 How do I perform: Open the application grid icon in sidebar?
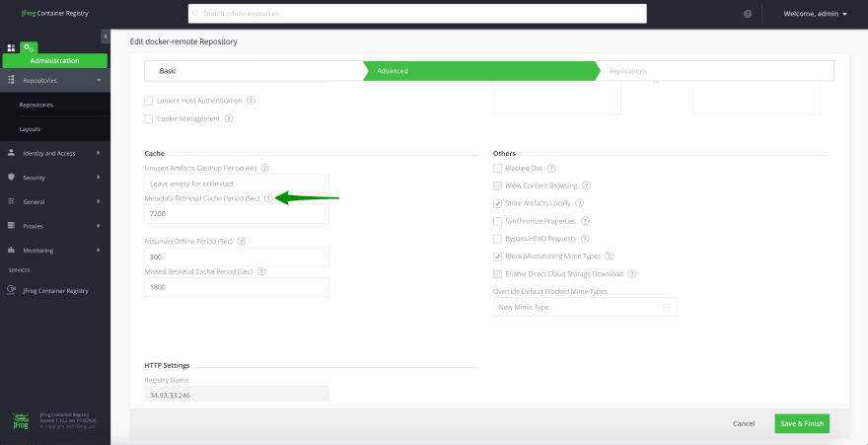click(11, 47)
